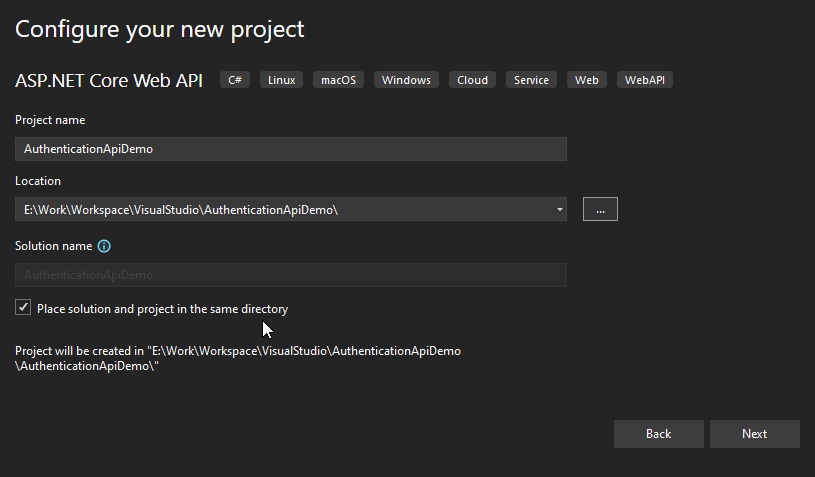Image resolution: width=815 pixels, height=477 pixels.
Task: Expand the Location dropdown arrow
Action: (x=559, y=209)
